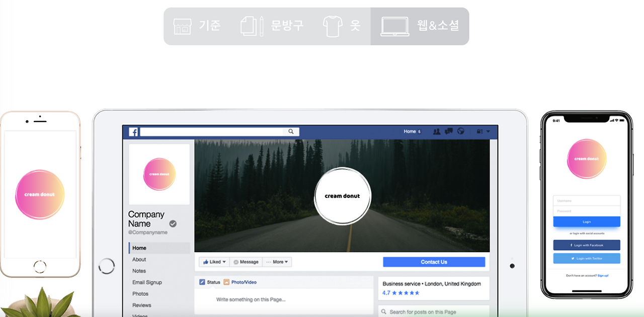The height and width of the screenshot is (317, 644).
Task: Click Login with Twitter button
Action: point(587,258)
